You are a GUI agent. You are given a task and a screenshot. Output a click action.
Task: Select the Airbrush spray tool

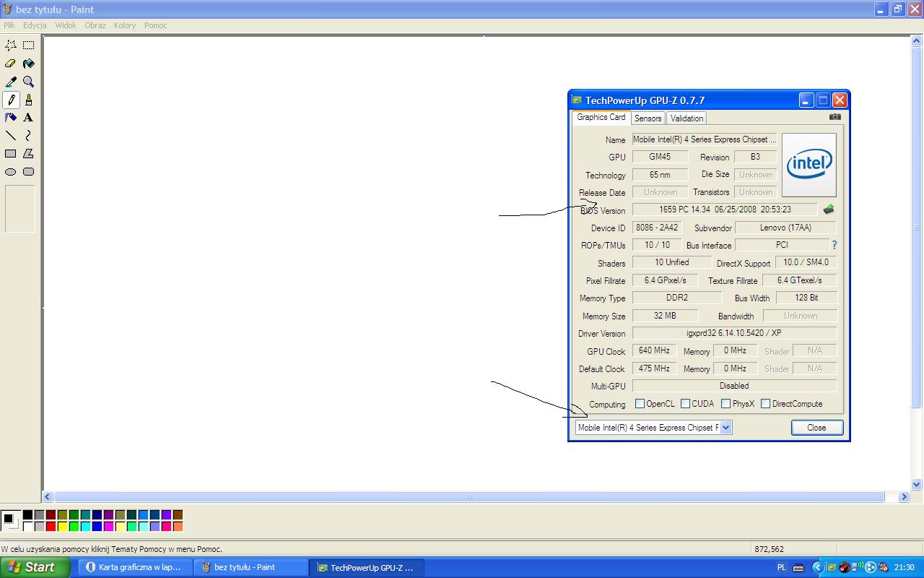tap(11, 118)
